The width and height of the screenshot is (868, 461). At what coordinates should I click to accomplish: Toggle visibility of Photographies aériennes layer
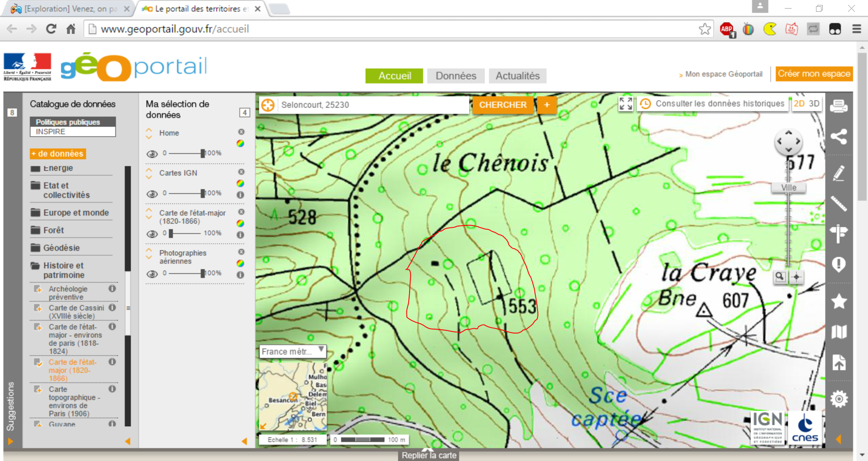[x=152, y=274]
